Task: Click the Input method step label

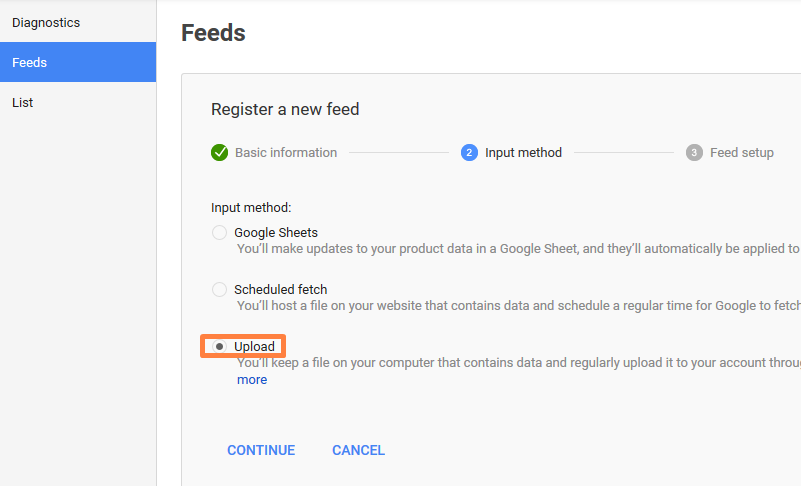Action: tap(523, 153)
